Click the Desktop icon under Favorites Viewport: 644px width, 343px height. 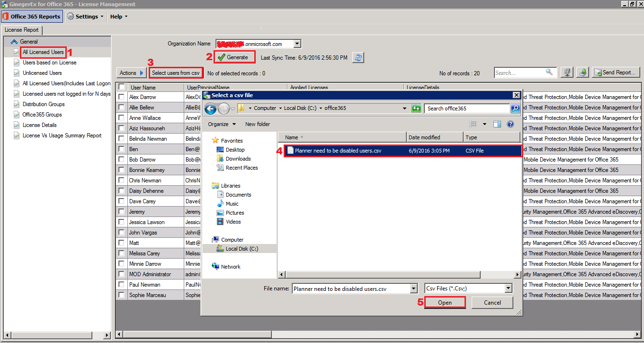click(x=220, y=150)
